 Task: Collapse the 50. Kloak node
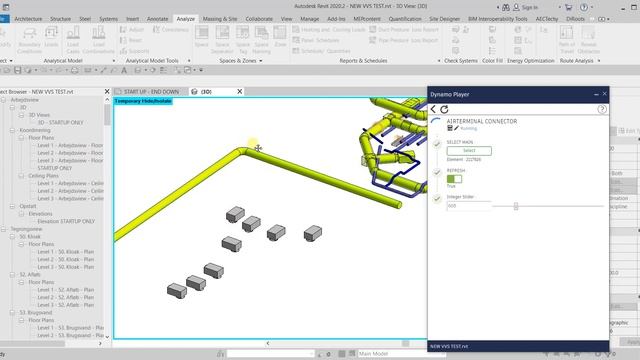pyautogui.click(x=13, y=237)
